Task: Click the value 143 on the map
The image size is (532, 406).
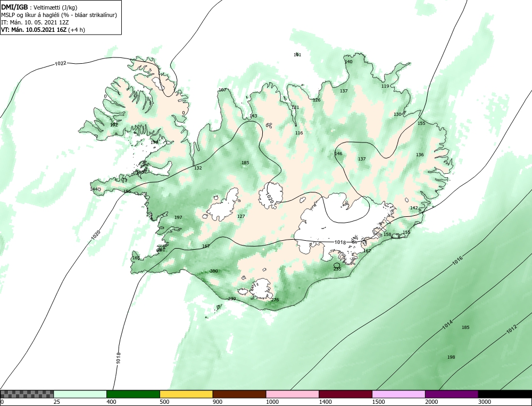Action: pyautogui.click(x=253, y=116)
